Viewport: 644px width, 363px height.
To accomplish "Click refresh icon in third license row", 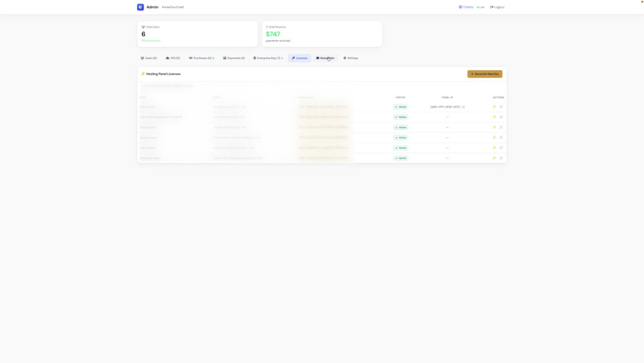I will coord(501,128).
